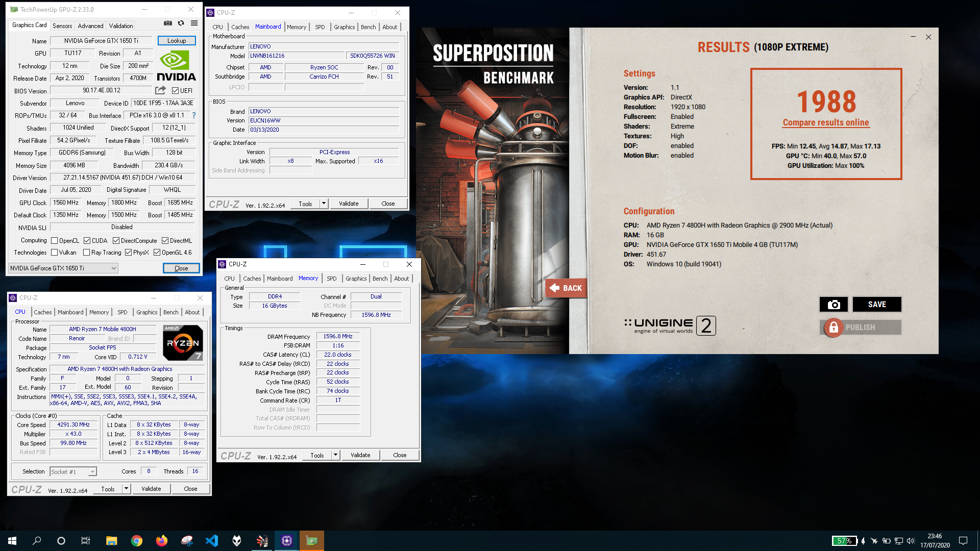This screenshot has width=980, height=551.
Task: Click Validate in the Memory CPU-Z window
Action: (x=360, y=455)
